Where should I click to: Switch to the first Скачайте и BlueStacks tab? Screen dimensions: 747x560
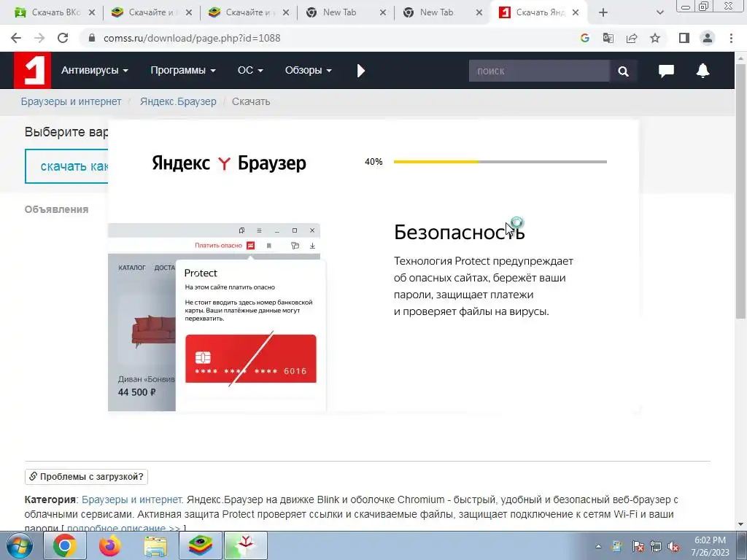pyautogui.click(x=152, y=13)
